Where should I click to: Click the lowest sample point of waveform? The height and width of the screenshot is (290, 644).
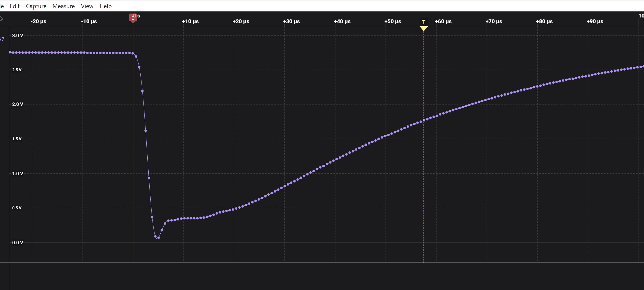[158, 238]
